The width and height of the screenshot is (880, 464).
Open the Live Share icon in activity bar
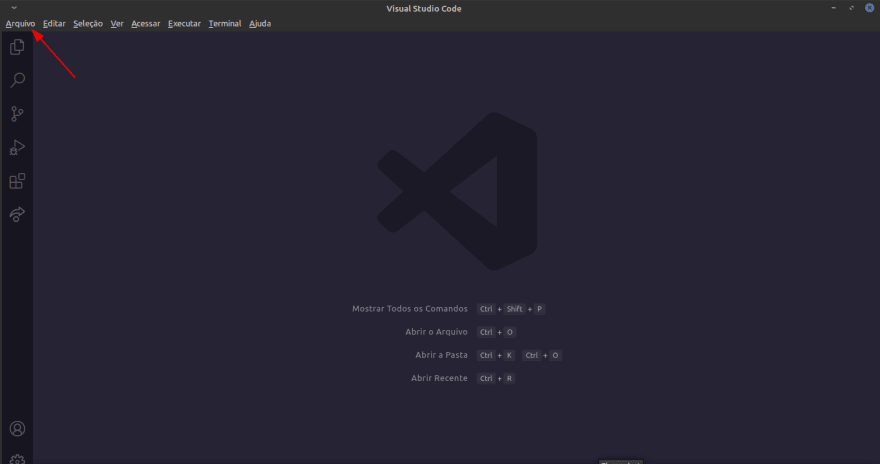[x=17, y=214]
